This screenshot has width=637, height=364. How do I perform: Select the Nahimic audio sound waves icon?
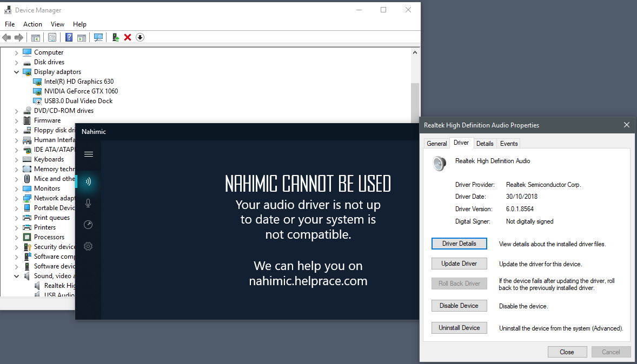88,181
